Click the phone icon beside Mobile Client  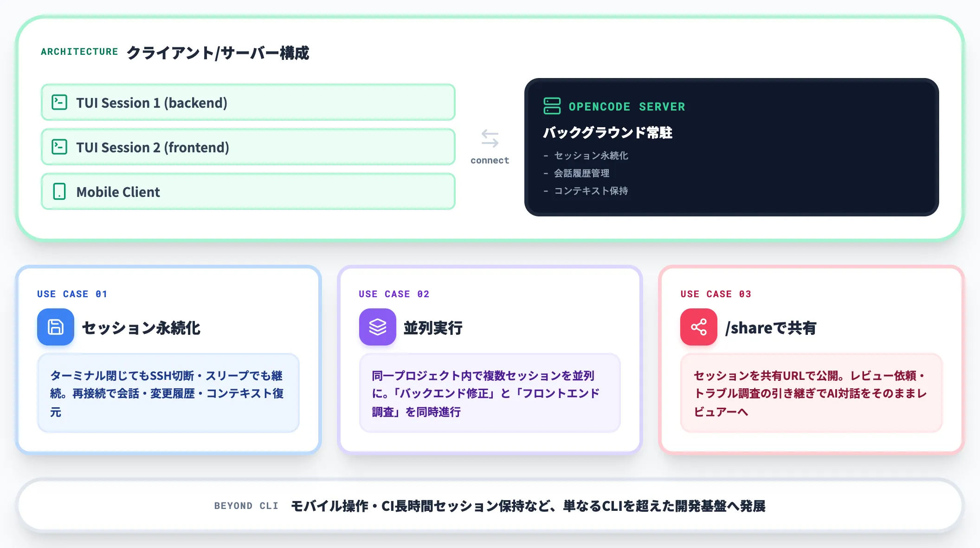(59, 191)
